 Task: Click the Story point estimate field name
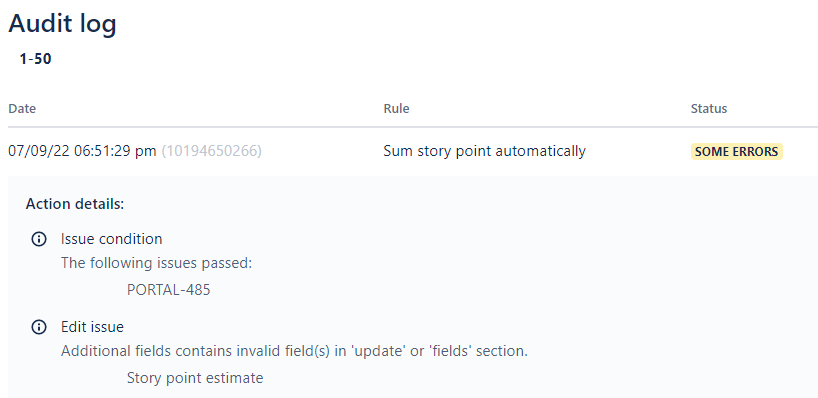tap(195, 378)
